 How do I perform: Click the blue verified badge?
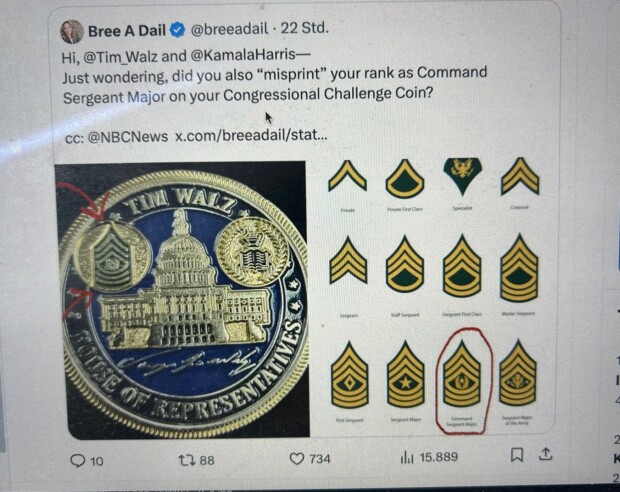point(177,30)
